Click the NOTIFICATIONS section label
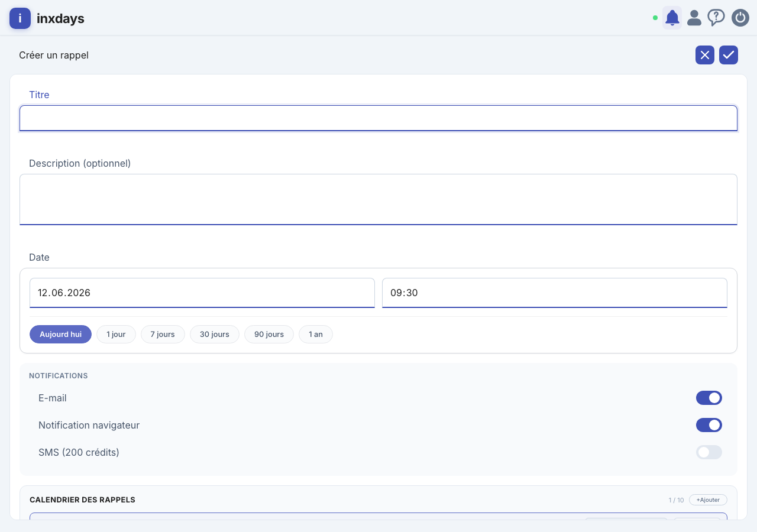This screenshot has height=532, width=757. [x=59, y=375]
